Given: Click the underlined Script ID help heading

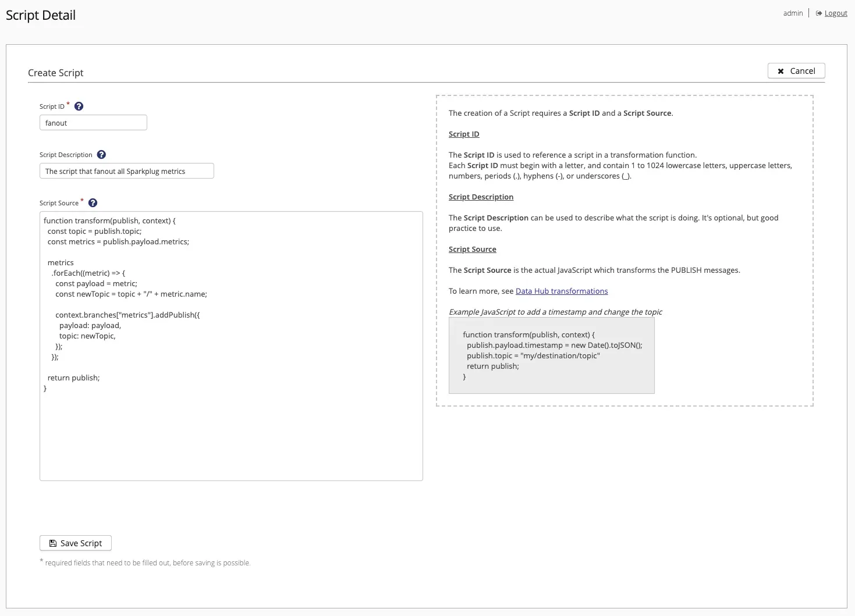Looking at the screenshot, I should click(464, 134).
